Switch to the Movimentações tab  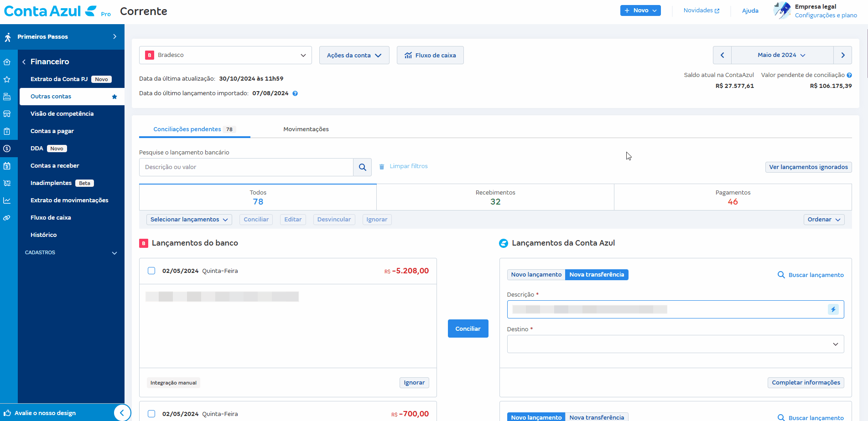pyautogui.click(x=306, y=129)
